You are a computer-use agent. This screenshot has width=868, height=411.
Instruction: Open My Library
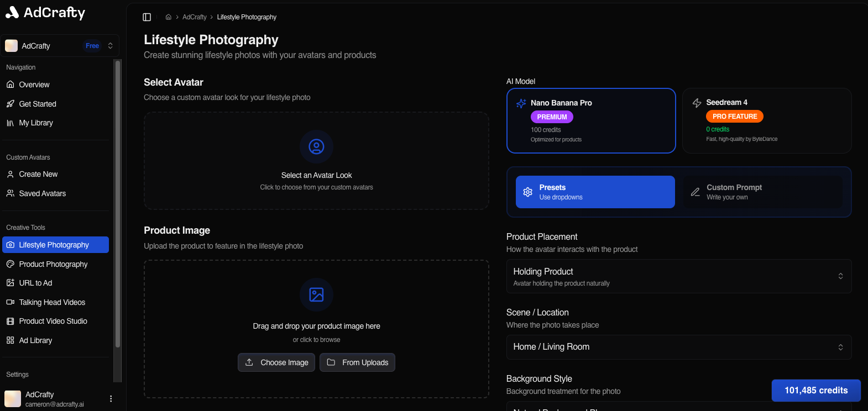(55, 123)
